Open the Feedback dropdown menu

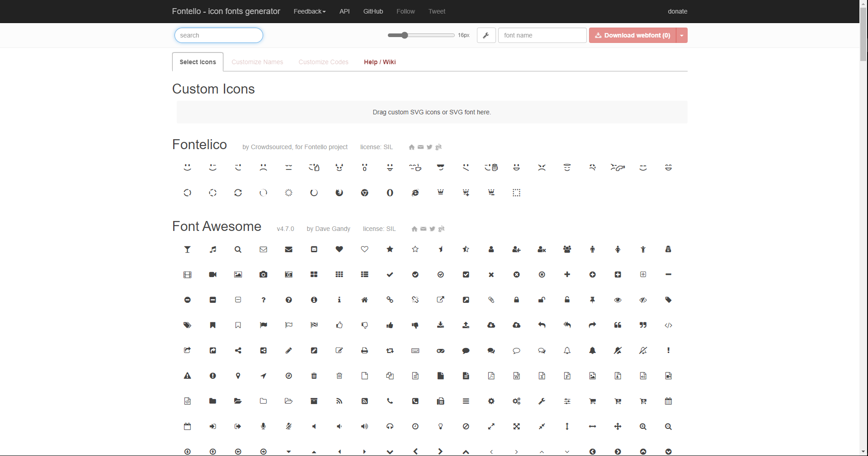pos(310,11)
